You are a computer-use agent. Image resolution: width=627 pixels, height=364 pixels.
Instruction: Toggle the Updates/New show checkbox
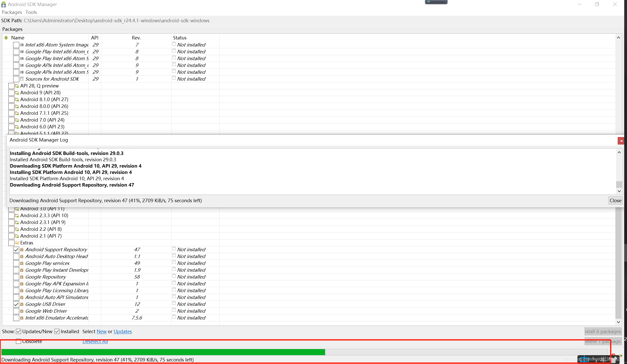19,331
